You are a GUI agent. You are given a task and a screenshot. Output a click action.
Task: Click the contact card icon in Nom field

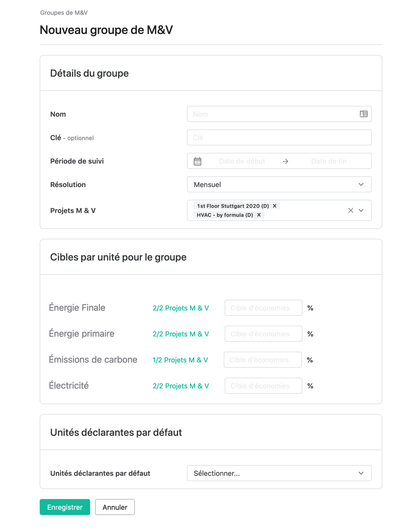(x=364, y=114)
